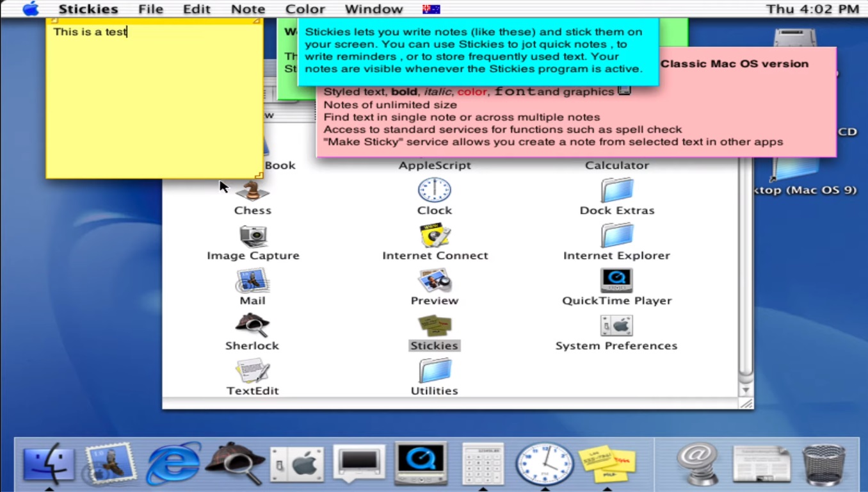Screen dimensions: 868x492
Task: Click the "Access to standard services" line
Action: pos(503,129)
